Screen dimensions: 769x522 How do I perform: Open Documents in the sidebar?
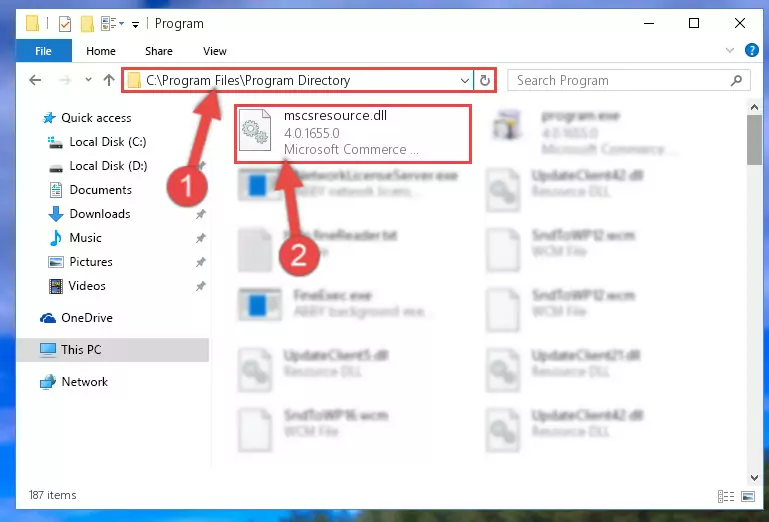click(x=100, y=190)
